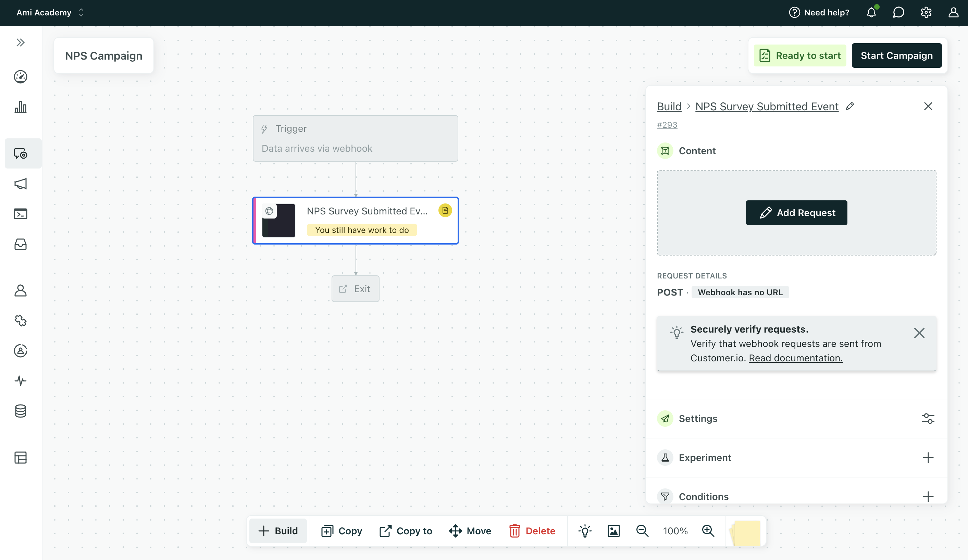Expand the Conditions section plus
This screenshot has height=560, width=968.
coord(928,497)
